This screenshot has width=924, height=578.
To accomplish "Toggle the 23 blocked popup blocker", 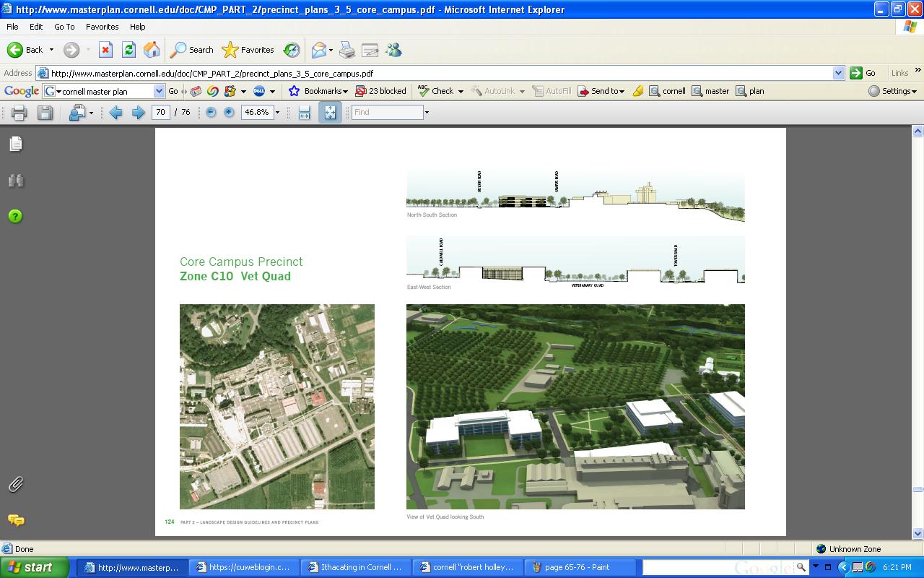I will (x=381, y=91).
